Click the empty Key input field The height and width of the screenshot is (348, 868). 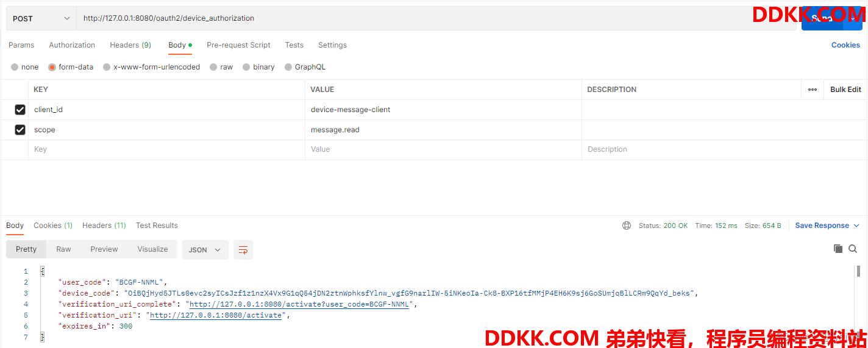(x=166, y=149)
